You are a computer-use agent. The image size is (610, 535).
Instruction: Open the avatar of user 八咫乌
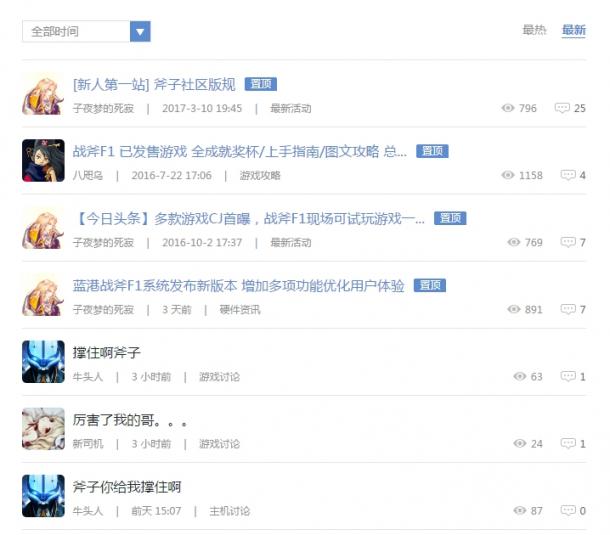[43, 160]
